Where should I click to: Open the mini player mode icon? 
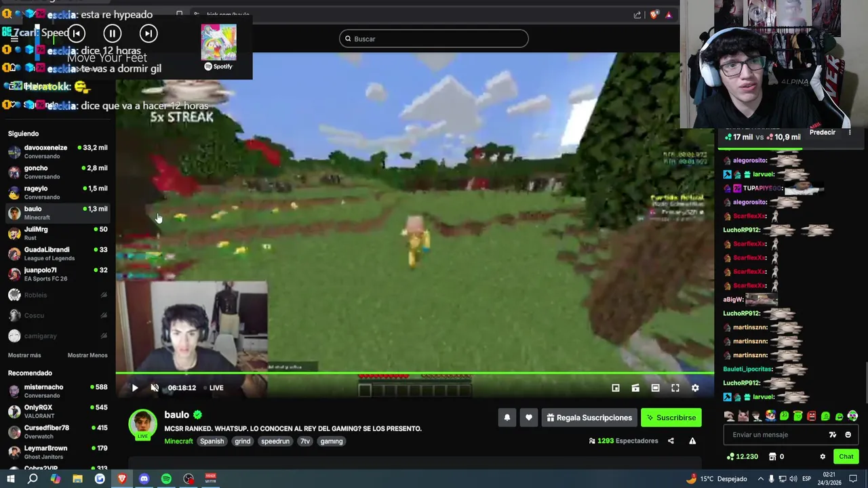pos(616,388)
